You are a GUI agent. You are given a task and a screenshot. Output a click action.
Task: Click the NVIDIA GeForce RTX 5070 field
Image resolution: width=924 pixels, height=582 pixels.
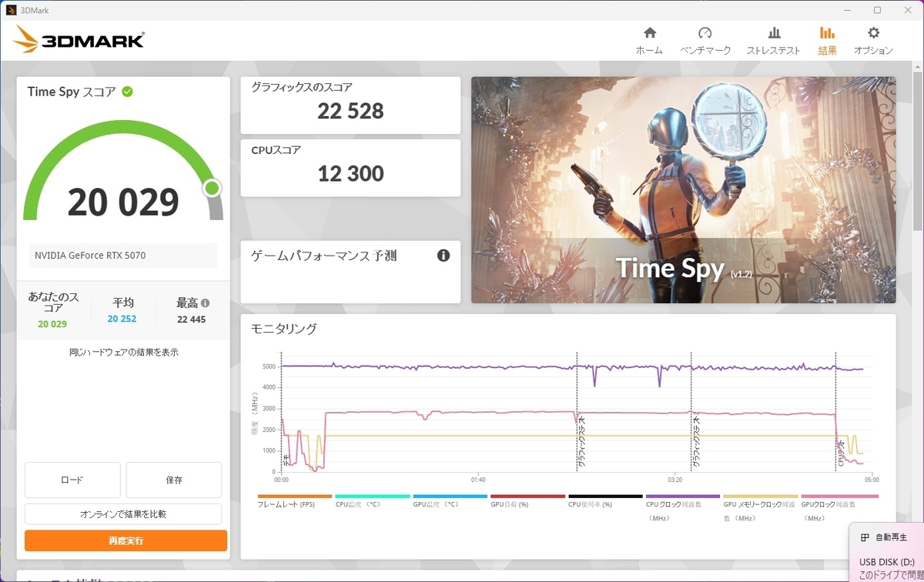123,256
